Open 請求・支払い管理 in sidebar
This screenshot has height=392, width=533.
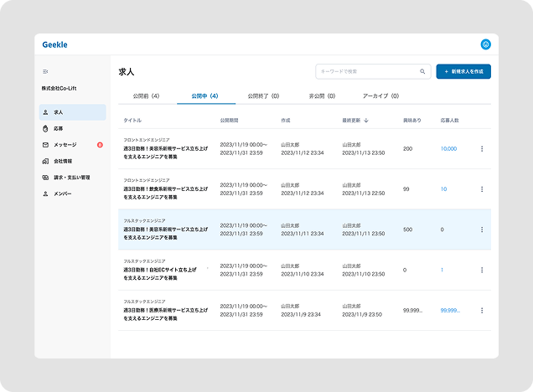72,178
